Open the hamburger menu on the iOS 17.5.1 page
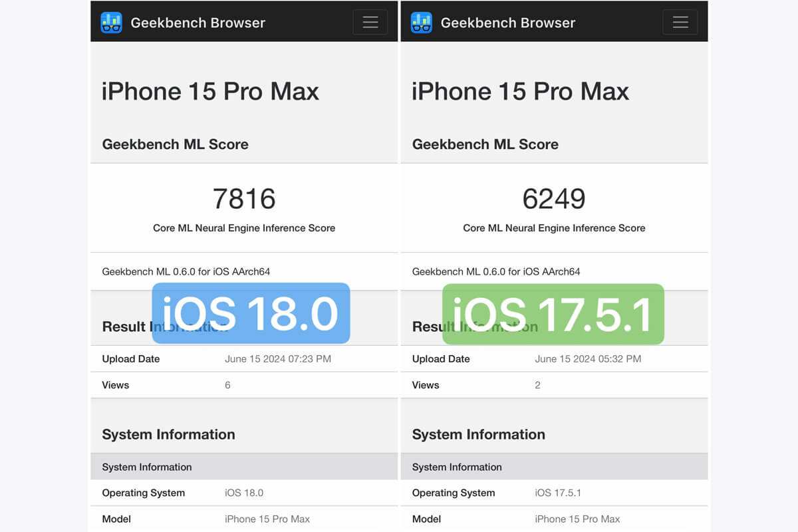798x532 pixels. 680,22
